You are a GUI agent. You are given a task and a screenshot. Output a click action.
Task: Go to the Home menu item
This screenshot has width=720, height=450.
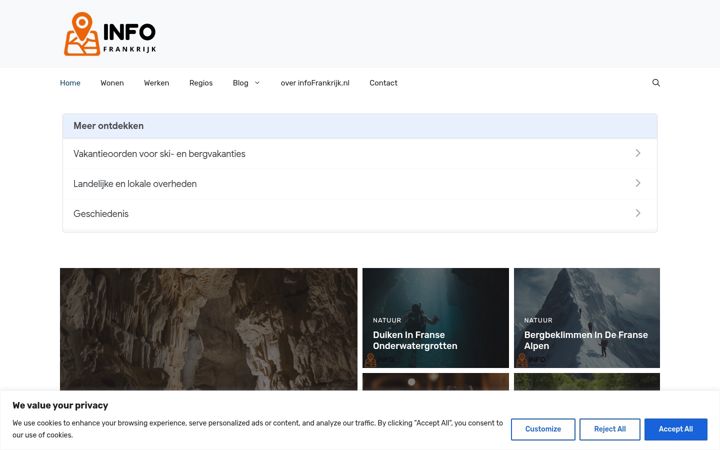[x=70, y=83]
